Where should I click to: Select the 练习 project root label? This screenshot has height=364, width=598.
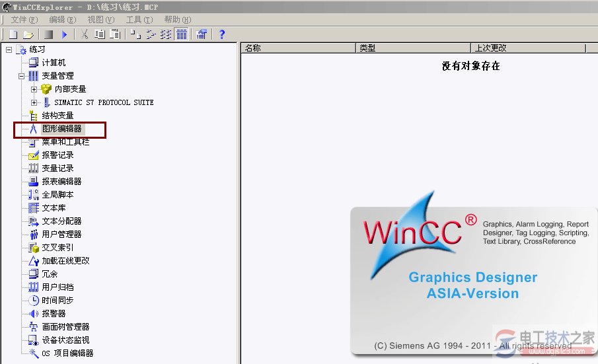point(38,50)
